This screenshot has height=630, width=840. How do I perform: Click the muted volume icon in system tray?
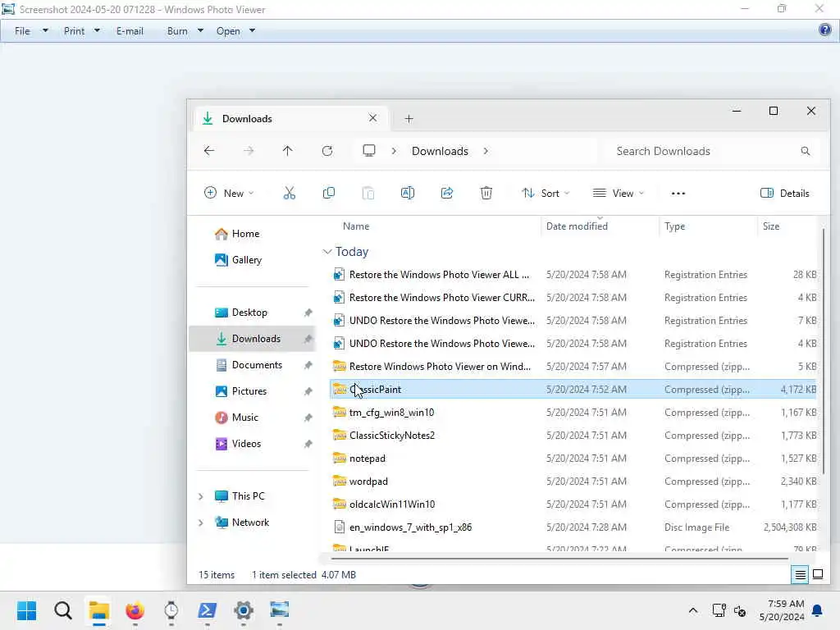click(740, 610)
